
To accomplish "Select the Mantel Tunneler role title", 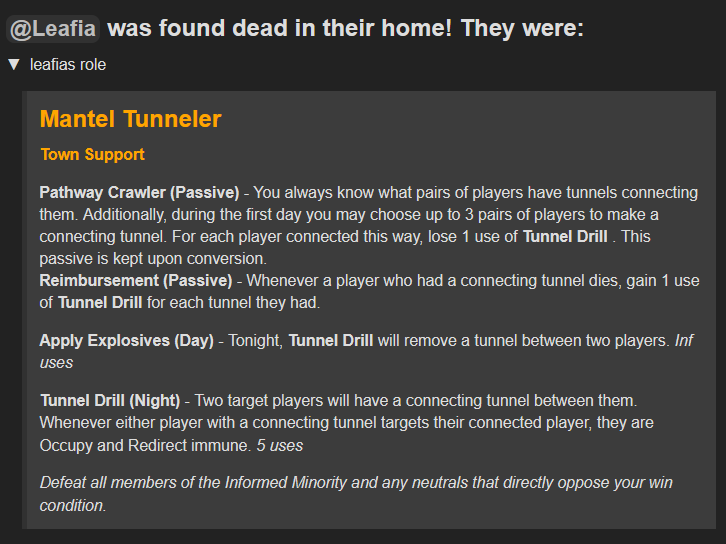I will (131, 119).
